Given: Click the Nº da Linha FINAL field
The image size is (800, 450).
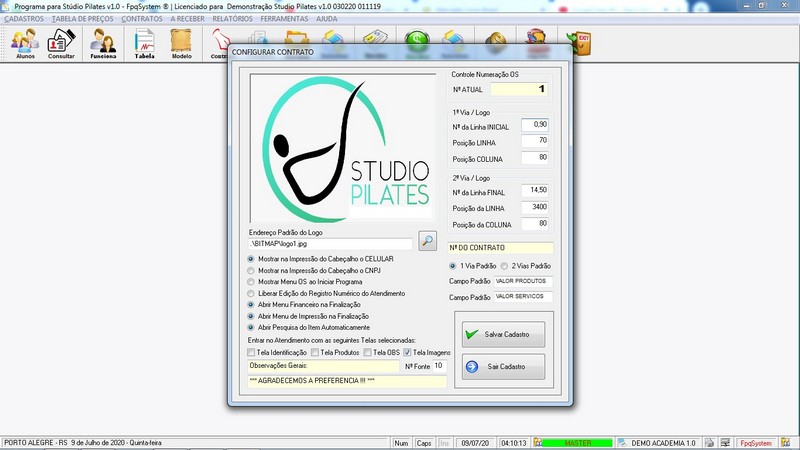Looking at the screenshot, I should point(535,190).
